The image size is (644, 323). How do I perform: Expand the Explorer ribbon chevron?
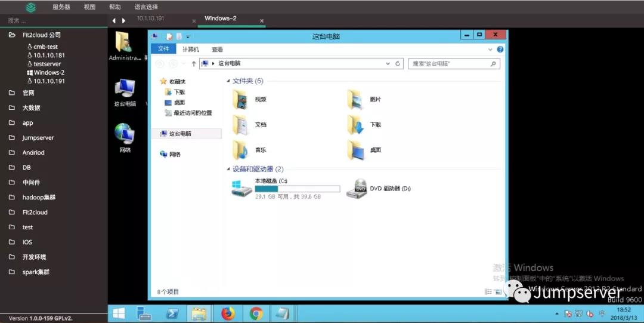point(491,50)
